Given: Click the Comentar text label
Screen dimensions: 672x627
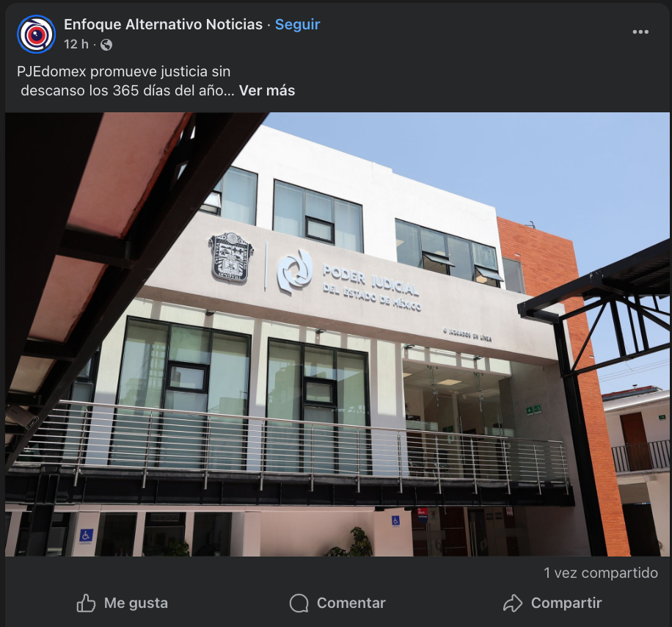Looking at the screenshot, I should click(351, 603).
